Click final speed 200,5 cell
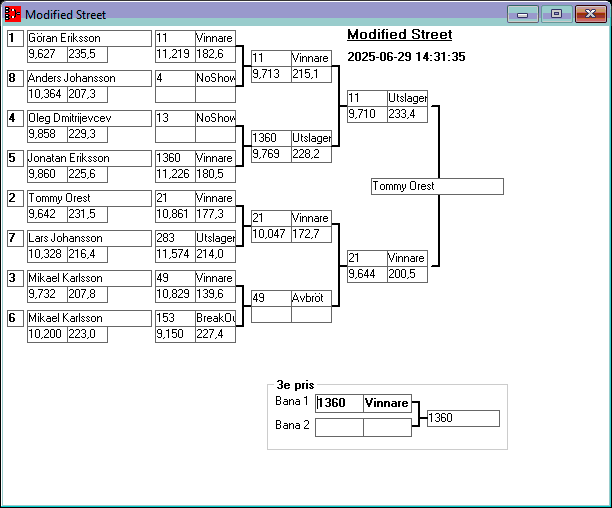The height and width of the screenshot is (508, 612). (407, 274)
